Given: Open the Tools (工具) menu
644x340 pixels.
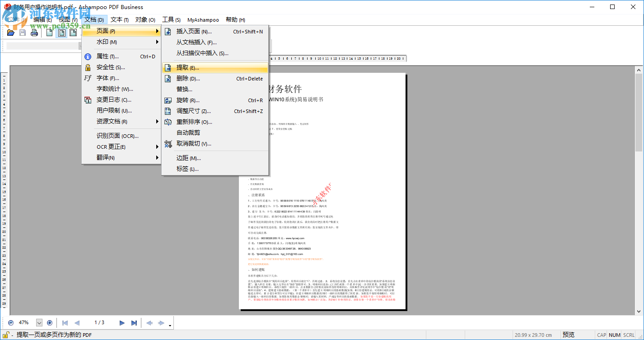Looking at the screenshot, I should pyautogui.click(x=172, y=19).
